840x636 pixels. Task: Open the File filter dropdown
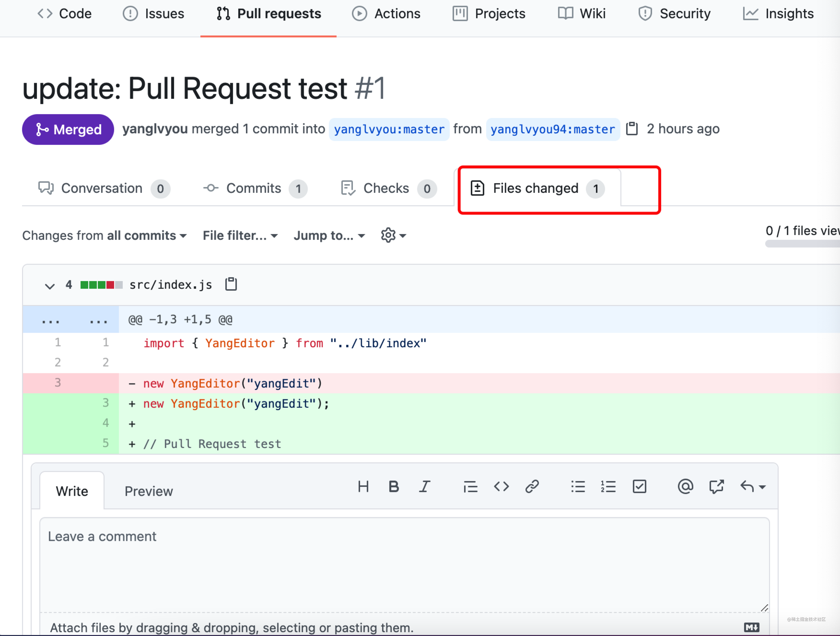coord(240,236)
